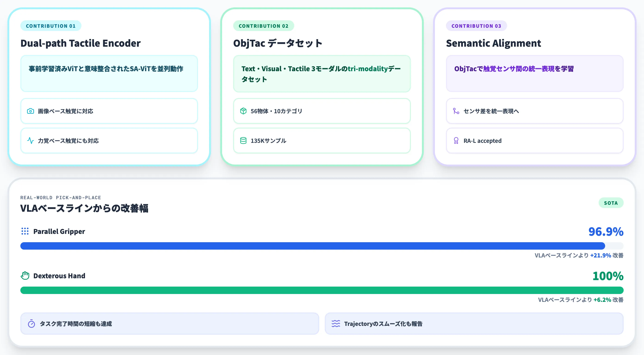
Task: Click the Semantic Alignment heading
Action: point(493,43)
